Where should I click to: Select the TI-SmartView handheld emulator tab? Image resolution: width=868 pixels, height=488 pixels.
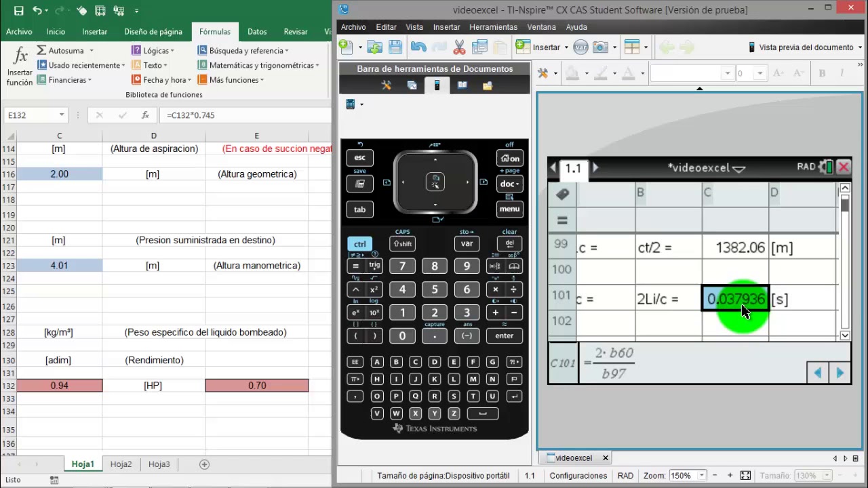point(437,85)
